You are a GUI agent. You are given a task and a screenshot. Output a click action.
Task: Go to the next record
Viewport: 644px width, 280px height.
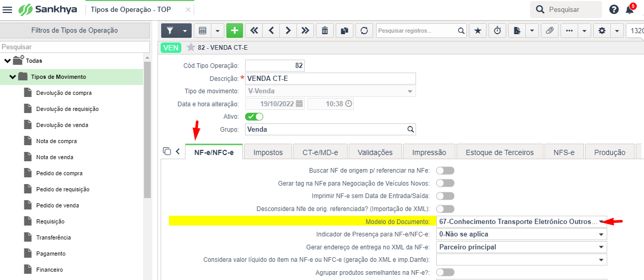click(x=288, y=31)
